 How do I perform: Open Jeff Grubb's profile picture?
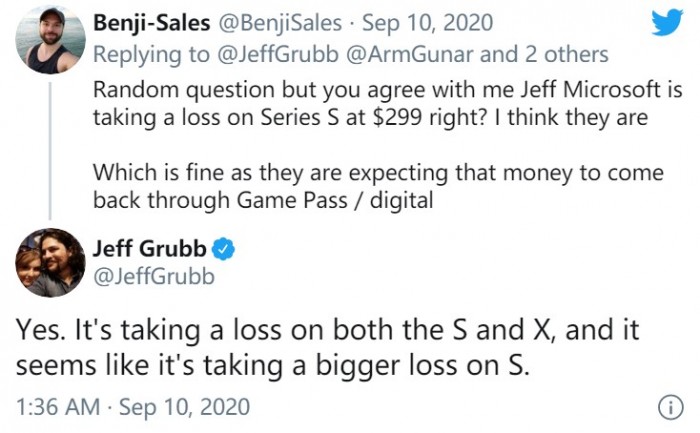(49, 262)
